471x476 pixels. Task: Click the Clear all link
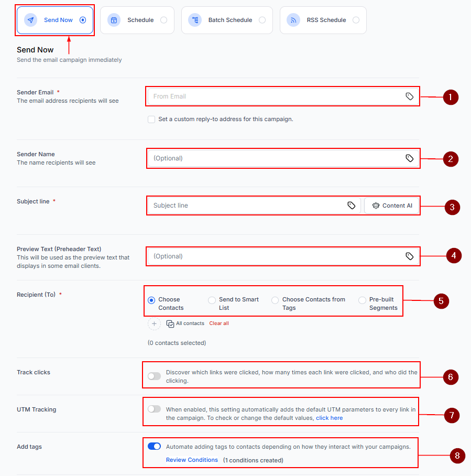[219, 323]
